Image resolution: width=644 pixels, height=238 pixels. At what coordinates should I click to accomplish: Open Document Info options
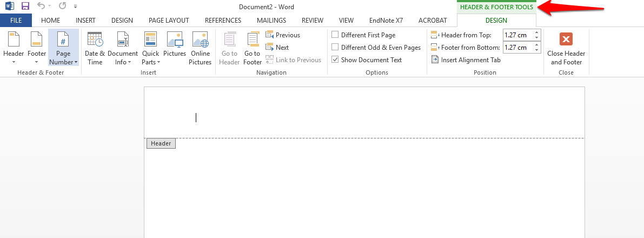click(122, 48)
